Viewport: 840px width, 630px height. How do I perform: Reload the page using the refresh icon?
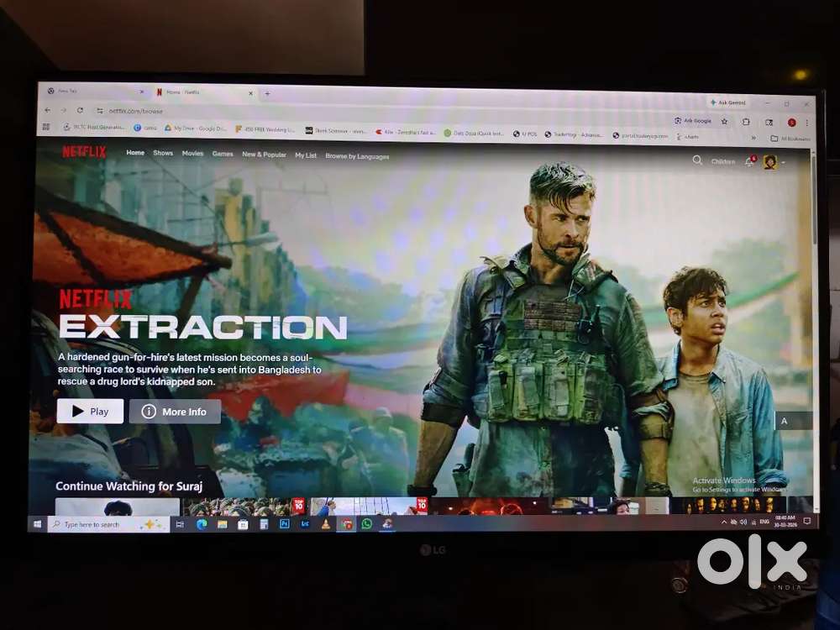(x=80, y=110)
